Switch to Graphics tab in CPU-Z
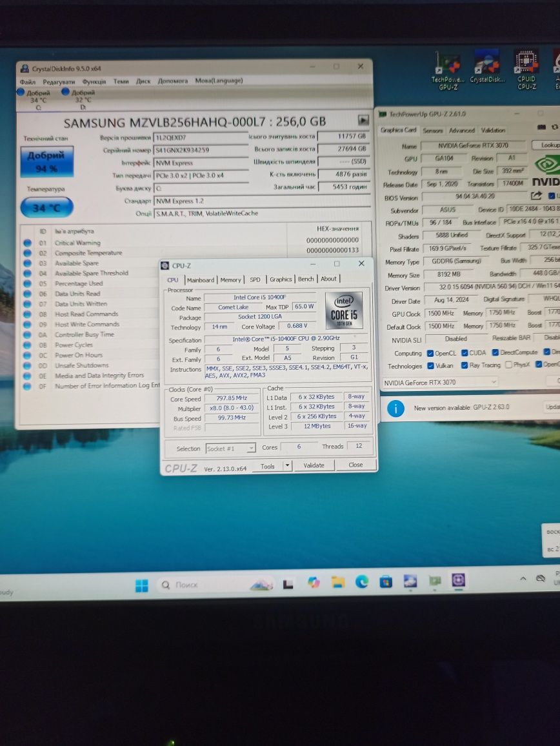Screen dimensions: 560x746 281,279
